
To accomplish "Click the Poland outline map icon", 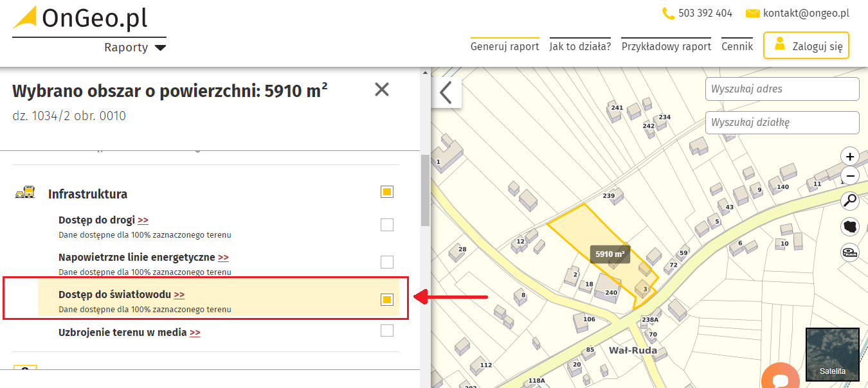I will point(850,227).
